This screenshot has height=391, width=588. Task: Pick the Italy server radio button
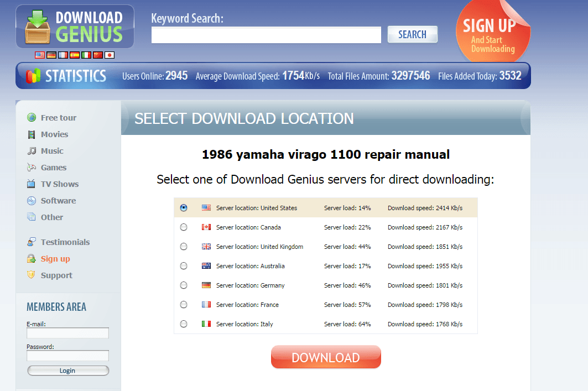click(184, 324)
